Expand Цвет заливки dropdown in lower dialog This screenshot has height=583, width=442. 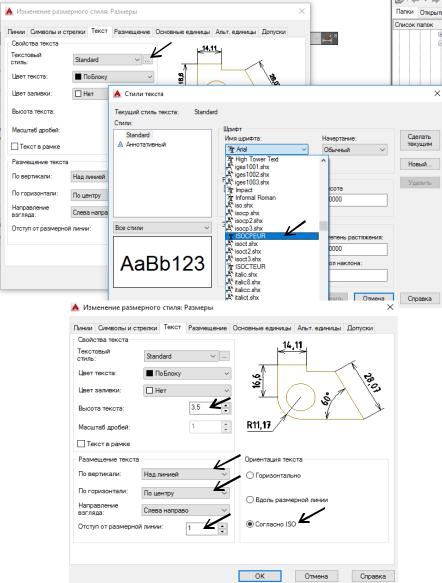point(187,390)
